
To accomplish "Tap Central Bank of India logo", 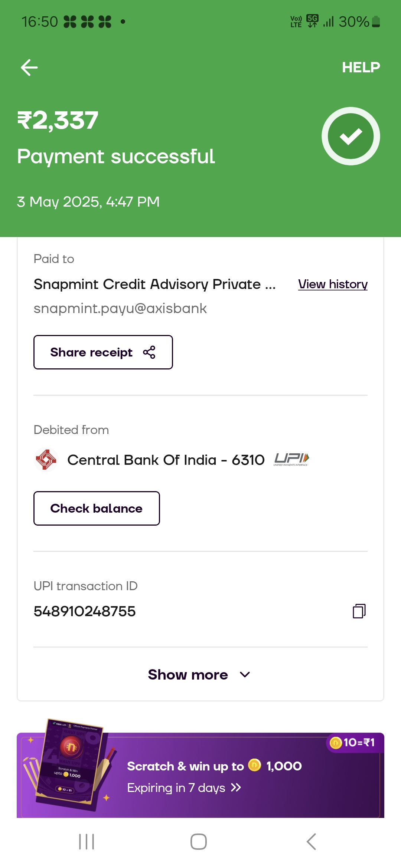I will pyautogui.click(x=46, y=460).
